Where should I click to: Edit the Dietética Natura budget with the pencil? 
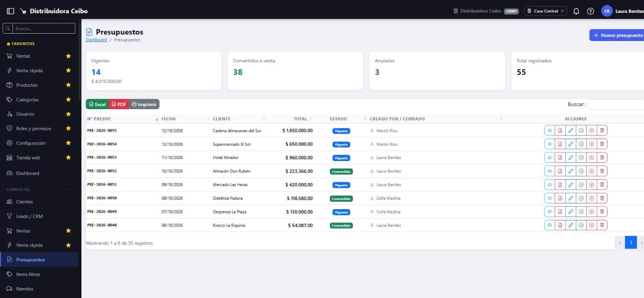[x=570, y=198]
